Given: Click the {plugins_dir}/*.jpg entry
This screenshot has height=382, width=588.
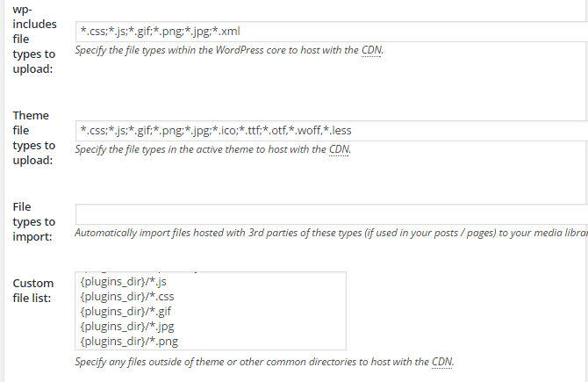Looking at the screenshot, I should (127, 327).
